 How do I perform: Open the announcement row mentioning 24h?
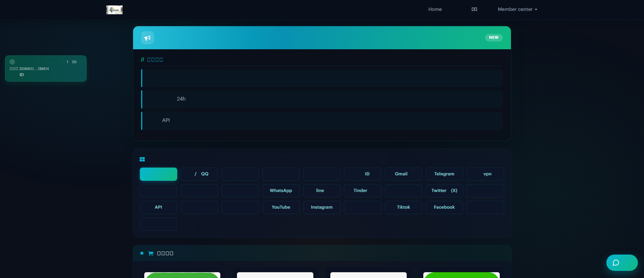pyautogui.click(x=322, y=99)
